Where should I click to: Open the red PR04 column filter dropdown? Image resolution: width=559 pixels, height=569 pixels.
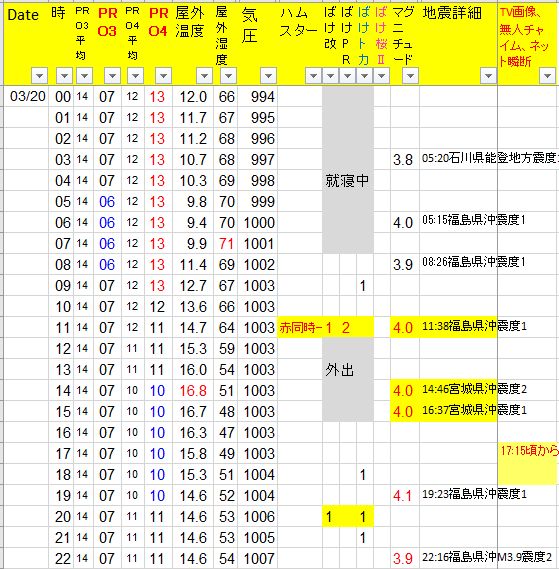click(x=163, y=76)
